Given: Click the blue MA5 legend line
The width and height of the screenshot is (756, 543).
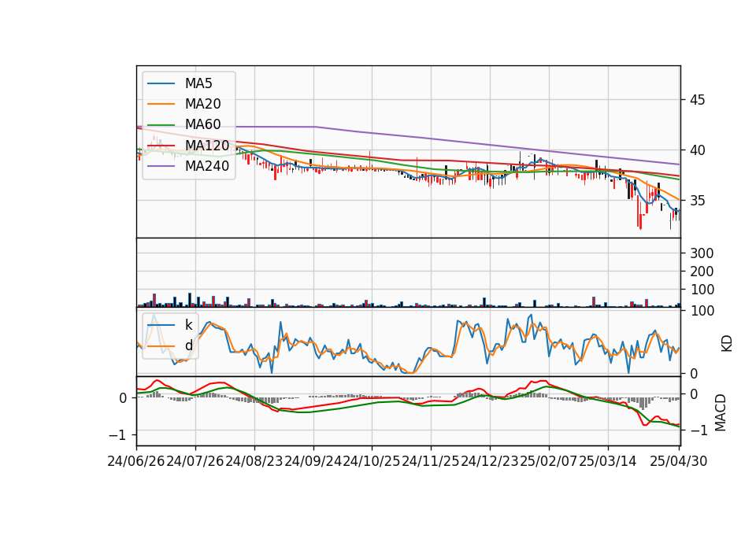Looking at the screenshot, I should pyautogui.click(x=161, y=83).
